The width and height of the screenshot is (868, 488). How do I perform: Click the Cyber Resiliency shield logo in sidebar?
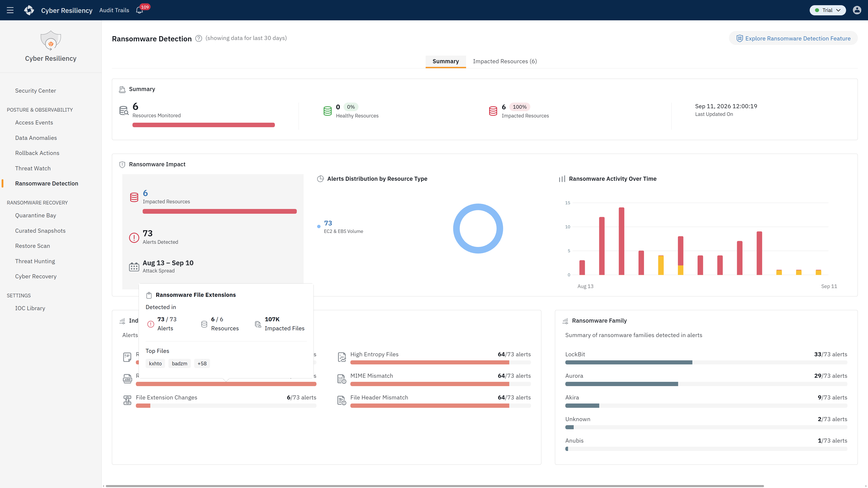(51, 40)
